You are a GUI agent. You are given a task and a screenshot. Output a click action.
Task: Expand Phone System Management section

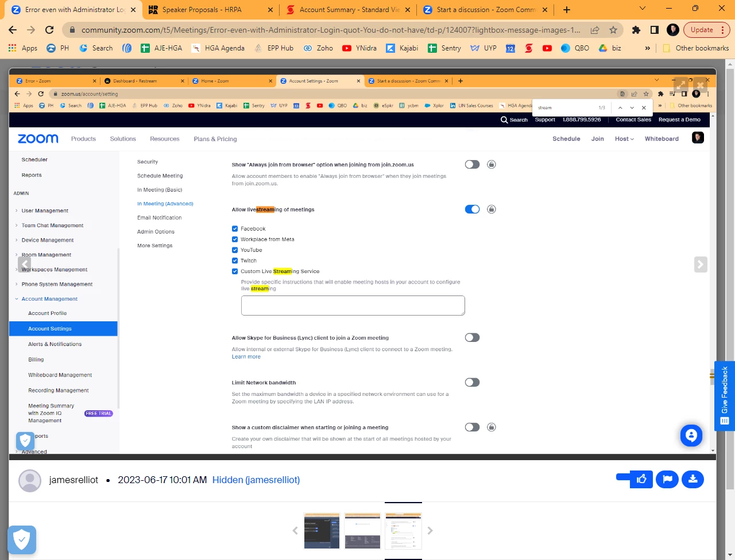tap(57, 284)
